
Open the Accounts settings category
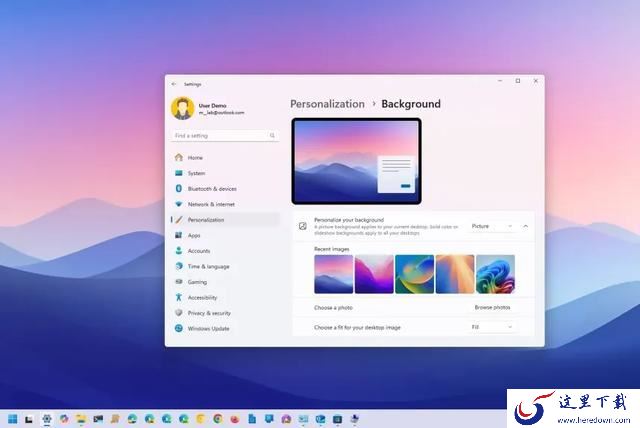pyautogui.click(x=225, y=251)
